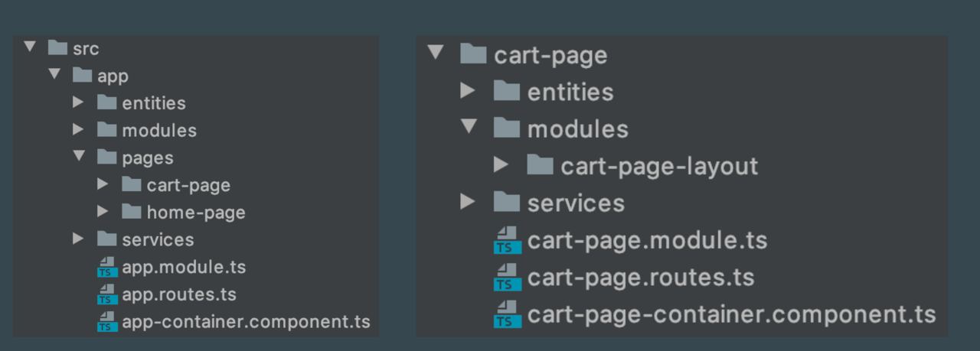Click the cart-page-layout folder icon
The height and width of the screenshot is (351, 980).
coord(541,165)
